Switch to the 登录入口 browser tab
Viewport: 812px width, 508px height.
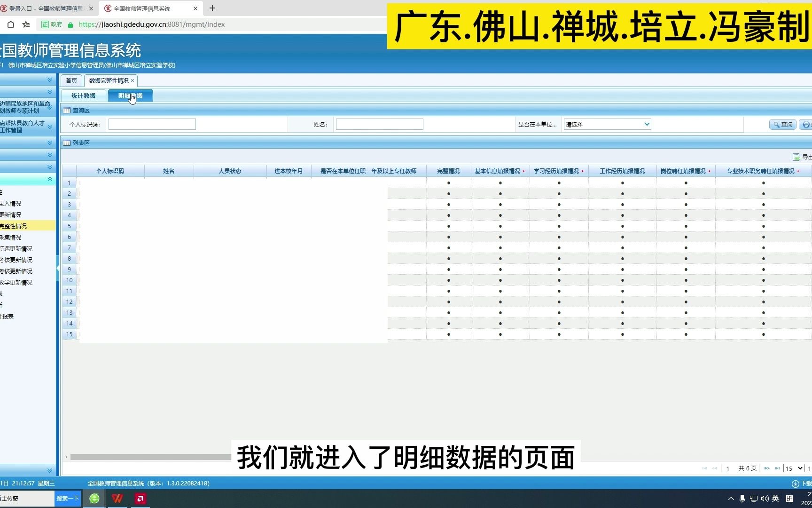[x=47, y=8]
